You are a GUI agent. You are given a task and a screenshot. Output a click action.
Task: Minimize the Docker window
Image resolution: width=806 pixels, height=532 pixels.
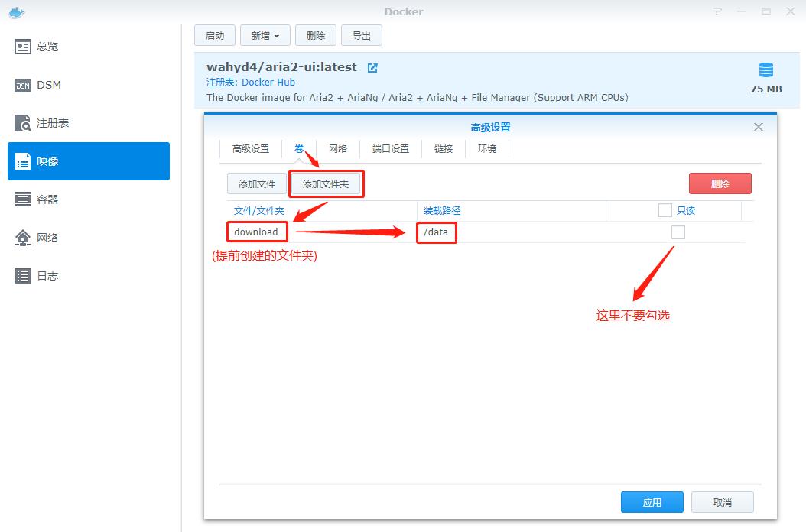742,11
